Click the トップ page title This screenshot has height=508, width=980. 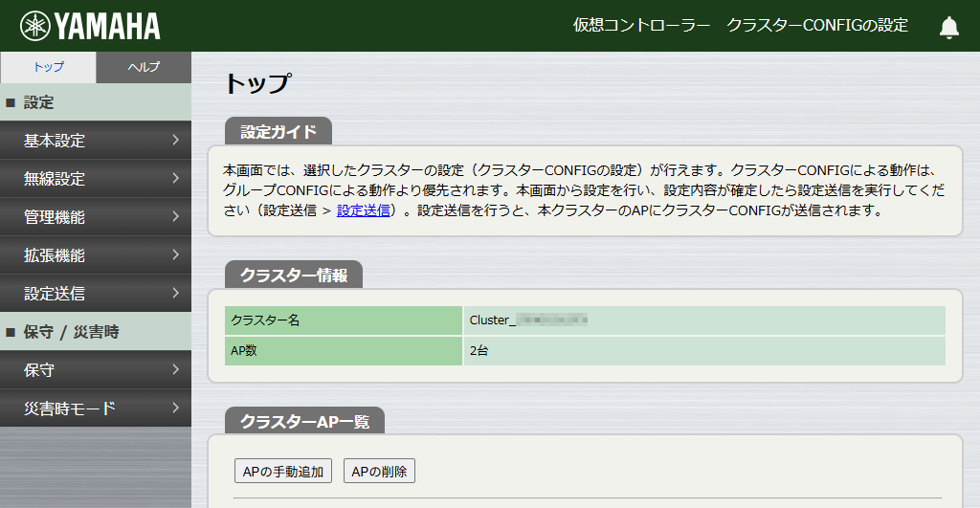257,83
